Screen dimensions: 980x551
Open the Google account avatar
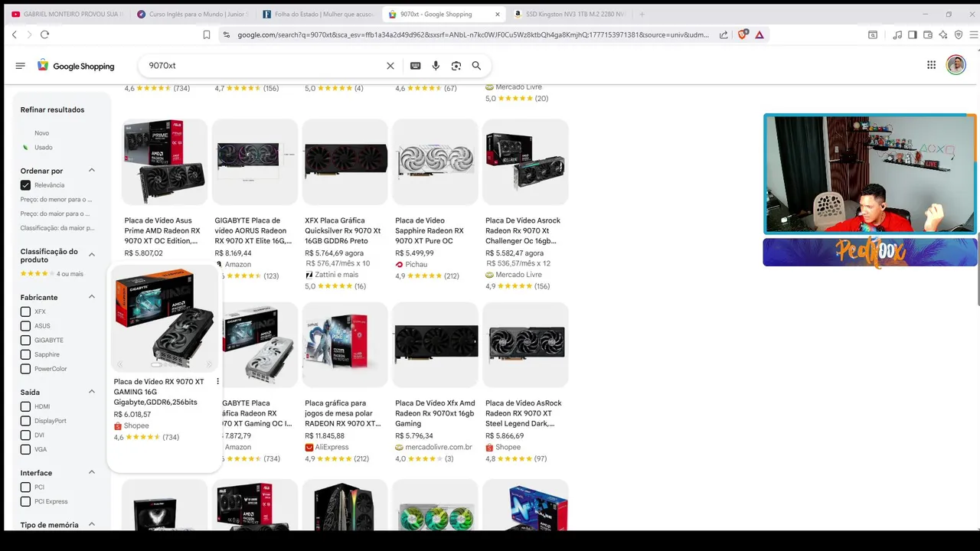pyautogui.click(x=955, y=65)
